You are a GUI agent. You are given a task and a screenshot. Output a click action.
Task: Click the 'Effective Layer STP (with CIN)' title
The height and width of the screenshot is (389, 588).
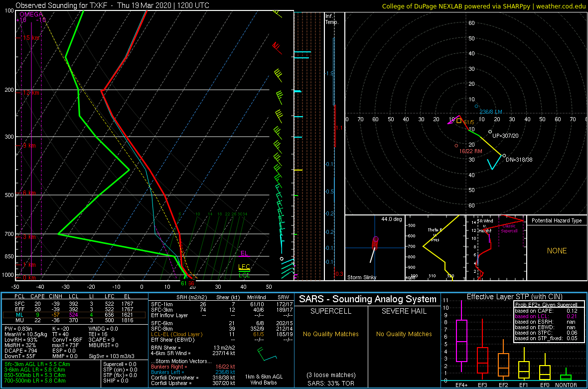(x=514, y=297)
